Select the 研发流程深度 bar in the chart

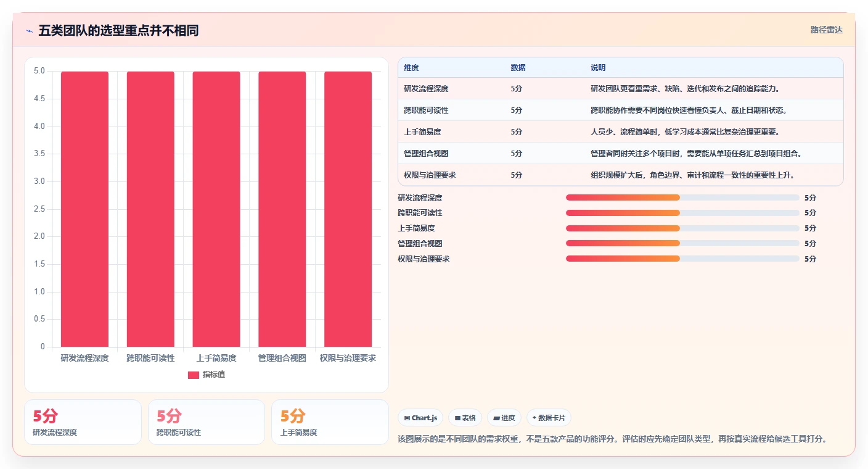tap(84, 209)
